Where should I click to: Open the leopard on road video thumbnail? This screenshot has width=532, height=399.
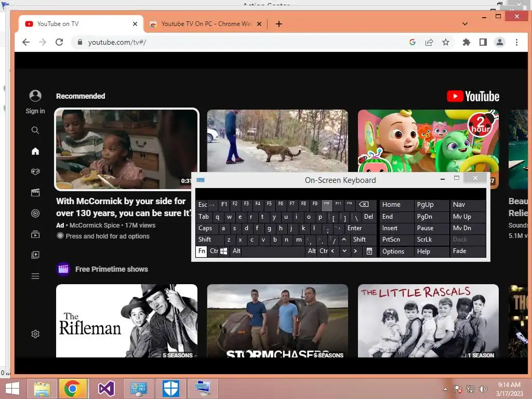pyautogui.click(x=277, y=140)
